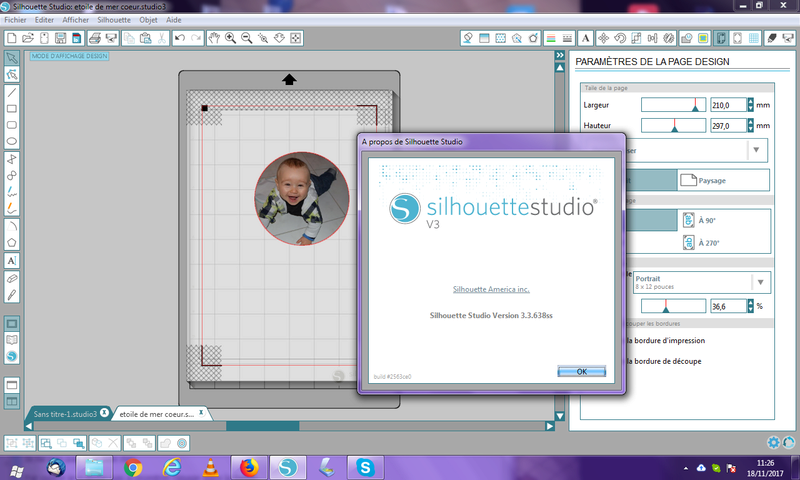The width and height of the screenshot is (800, 480).
Task: Switch to Sans titre-1.studio3 tab
Action: (65, 414)
